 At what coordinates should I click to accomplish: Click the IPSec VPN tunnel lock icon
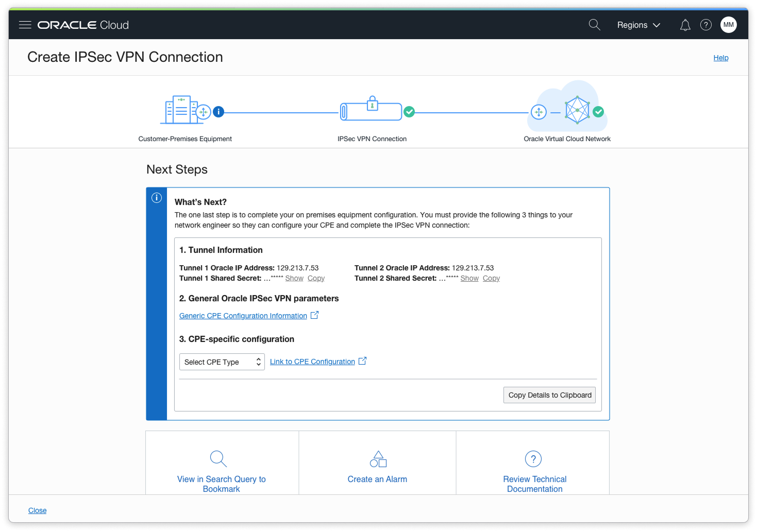372,104
